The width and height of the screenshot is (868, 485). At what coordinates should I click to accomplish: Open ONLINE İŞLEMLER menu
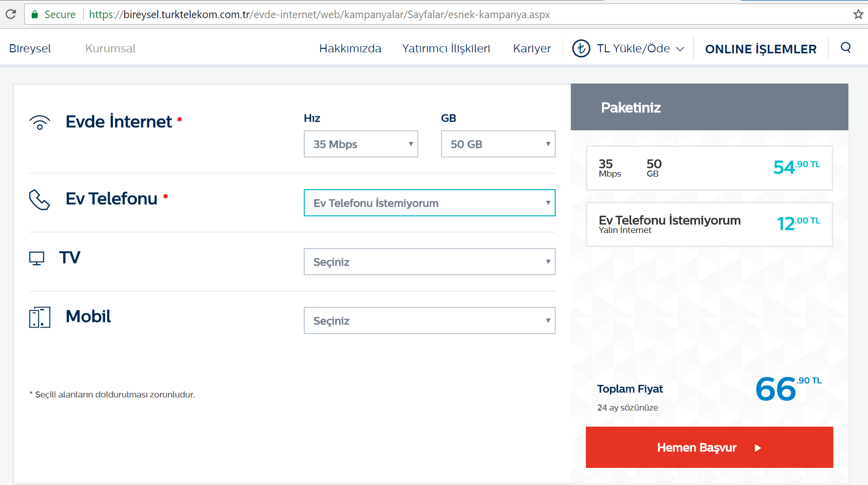click(760, 49)
